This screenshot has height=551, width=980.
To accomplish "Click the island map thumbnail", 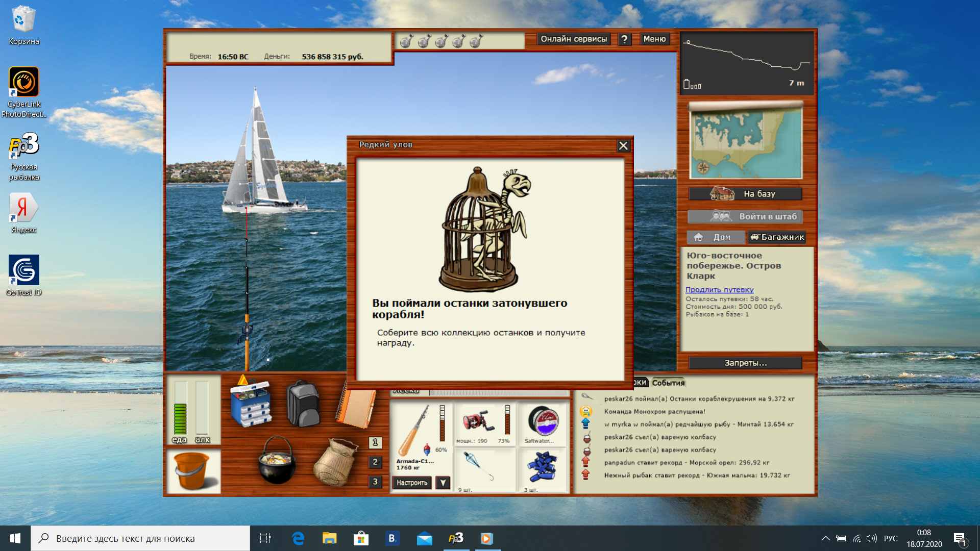I will tap(746, 140).
